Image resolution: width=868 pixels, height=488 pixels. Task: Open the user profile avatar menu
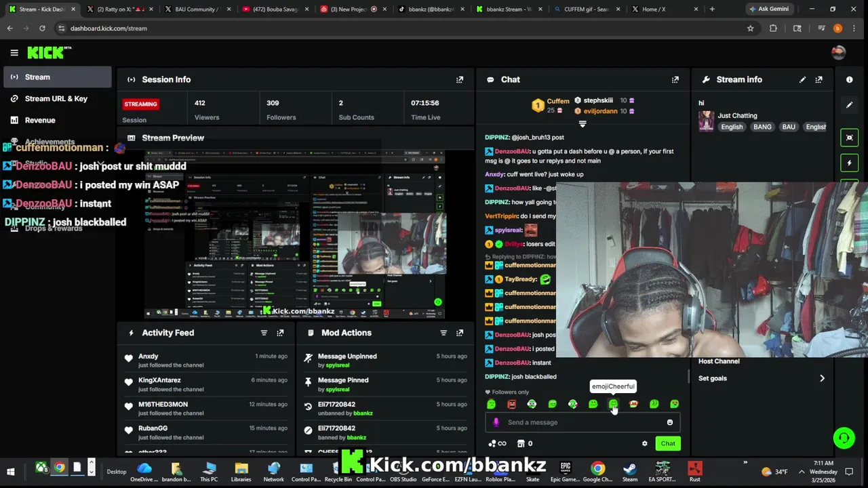(x=839, y=52)
